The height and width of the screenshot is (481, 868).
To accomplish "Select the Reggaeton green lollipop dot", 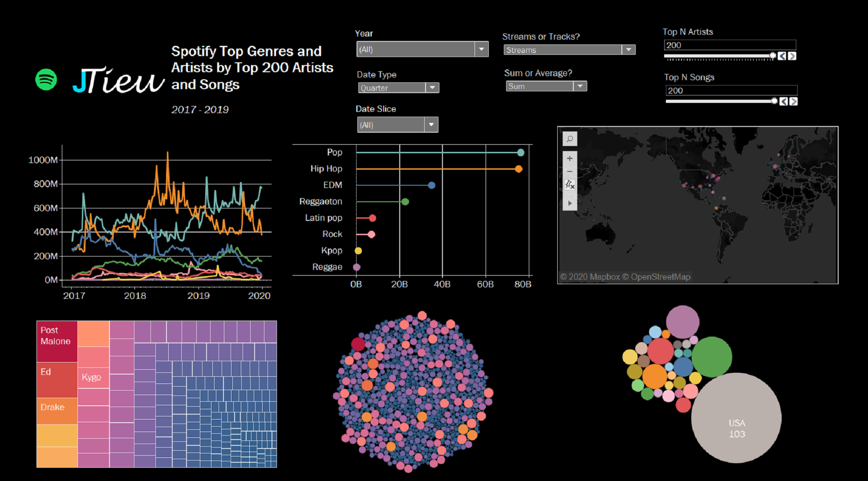I will point(405,202).
